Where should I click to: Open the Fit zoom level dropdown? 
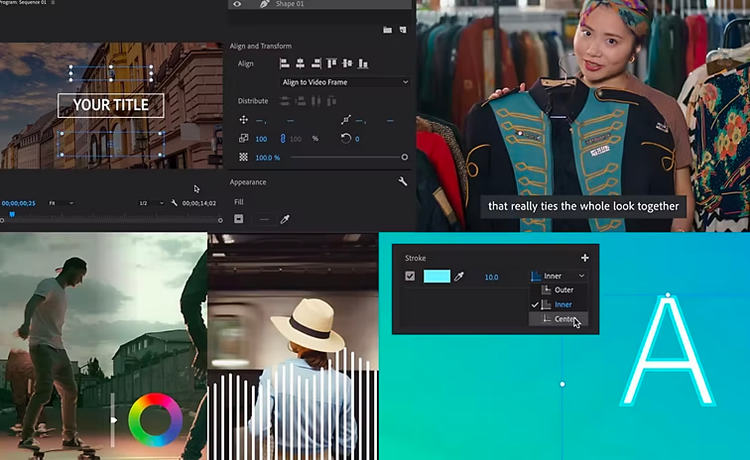point(58,203)
